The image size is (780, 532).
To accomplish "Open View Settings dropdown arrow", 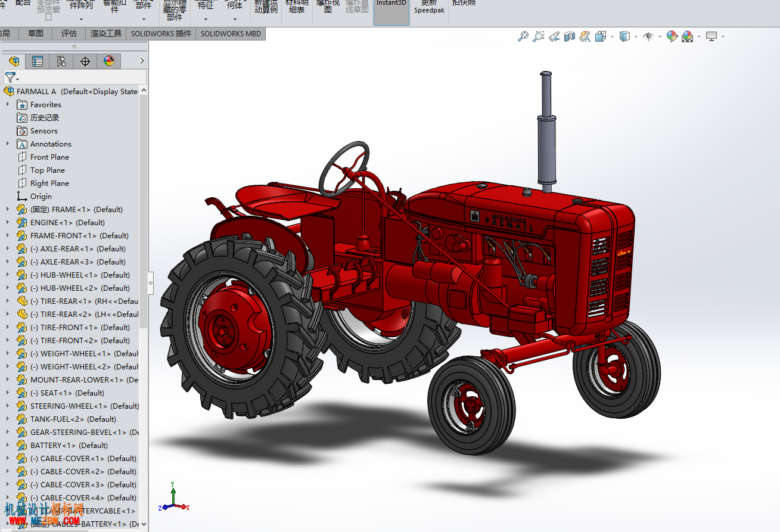I will point(723,37).
